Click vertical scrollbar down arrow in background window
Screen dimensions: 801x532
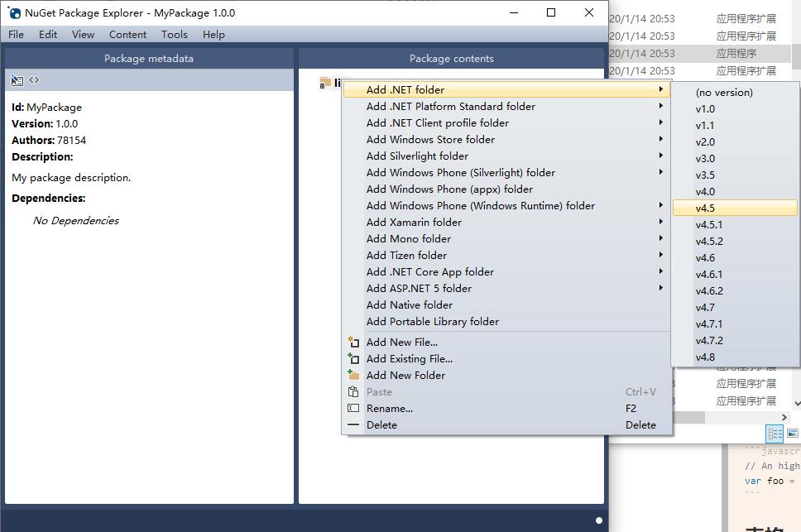pos(797,403)
